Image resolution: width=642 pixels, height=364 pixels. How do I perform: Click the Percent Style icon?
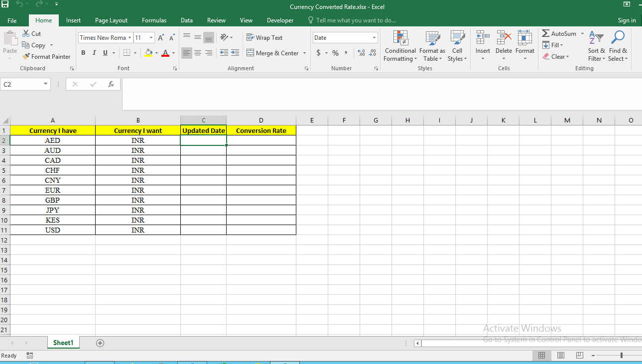[335, 53]
